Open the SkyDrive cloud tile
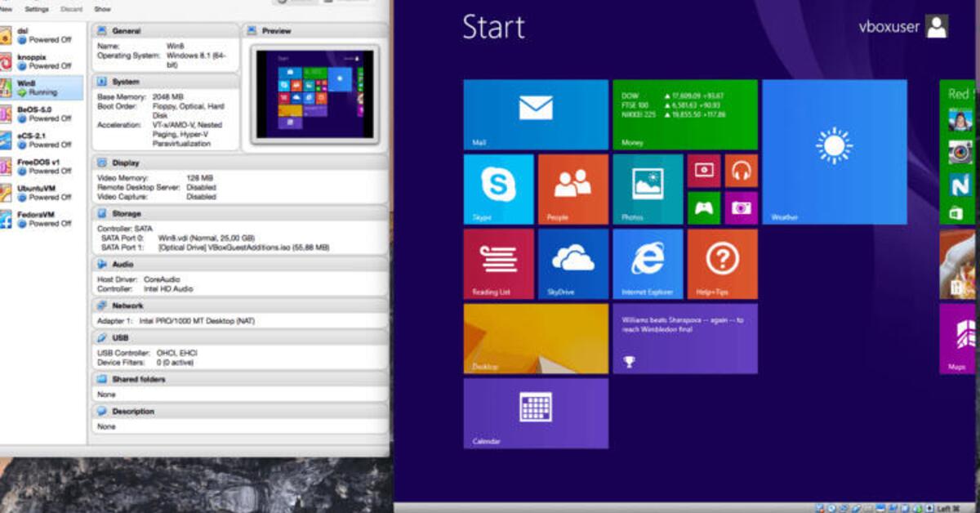 click(x=572, y=264)
